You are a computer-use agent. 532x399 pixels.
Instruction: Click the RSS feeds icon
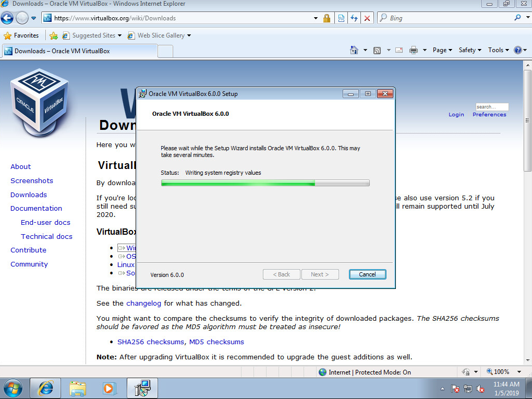point(377,50)
